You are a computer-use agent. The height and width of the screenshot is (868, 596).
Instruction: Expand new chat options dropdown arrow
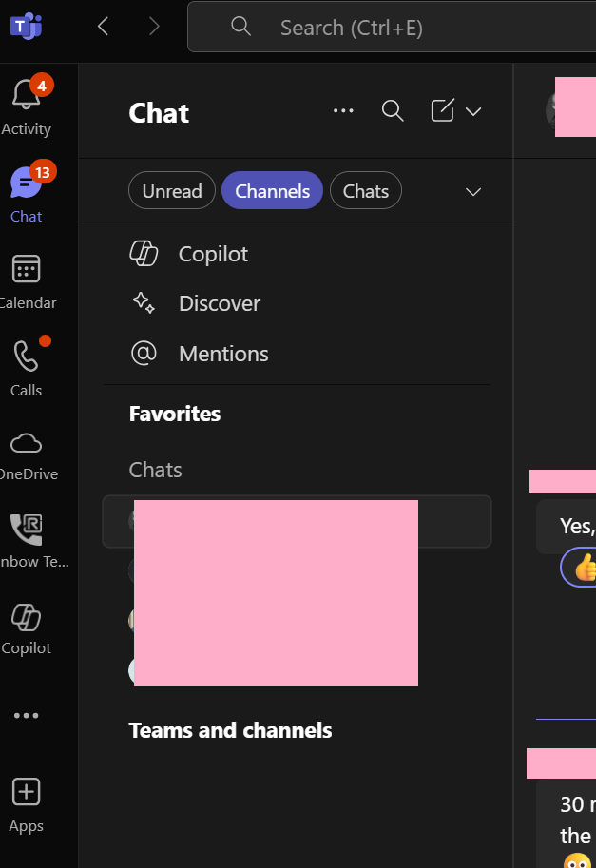pyautogui.click(x=473, y=111)
